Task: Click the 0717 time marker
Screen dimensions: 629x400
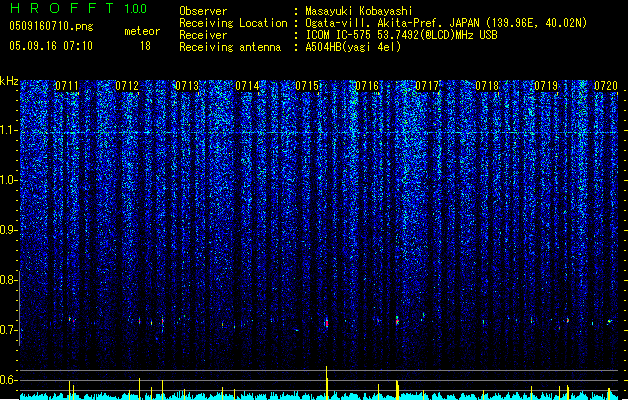Action: tap(427, 86)
